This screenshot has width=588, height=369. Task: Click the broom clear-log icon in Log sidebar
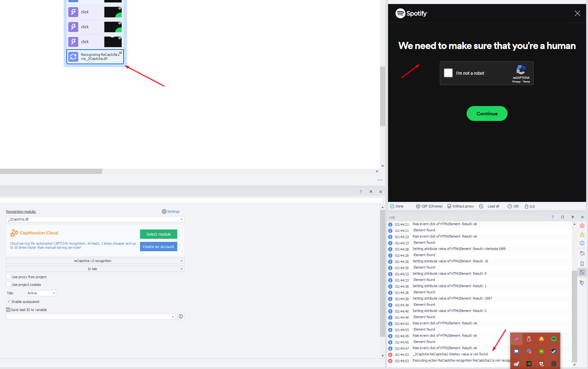(x=582, y=282)
